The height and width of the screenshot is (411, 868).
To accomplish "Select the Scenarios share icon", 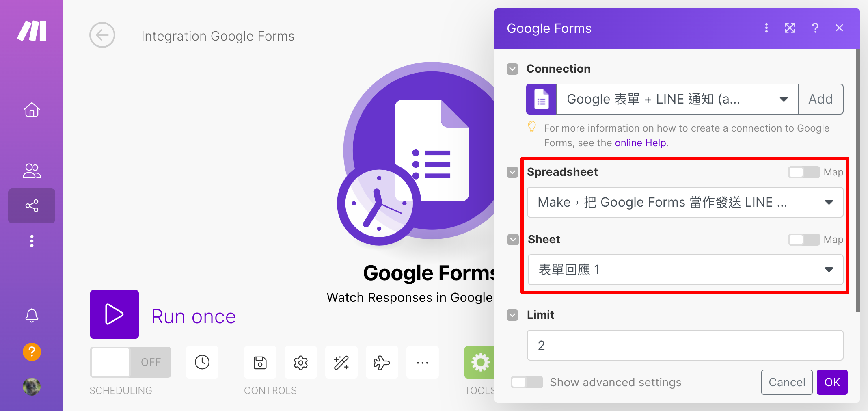I will point(32,206).
